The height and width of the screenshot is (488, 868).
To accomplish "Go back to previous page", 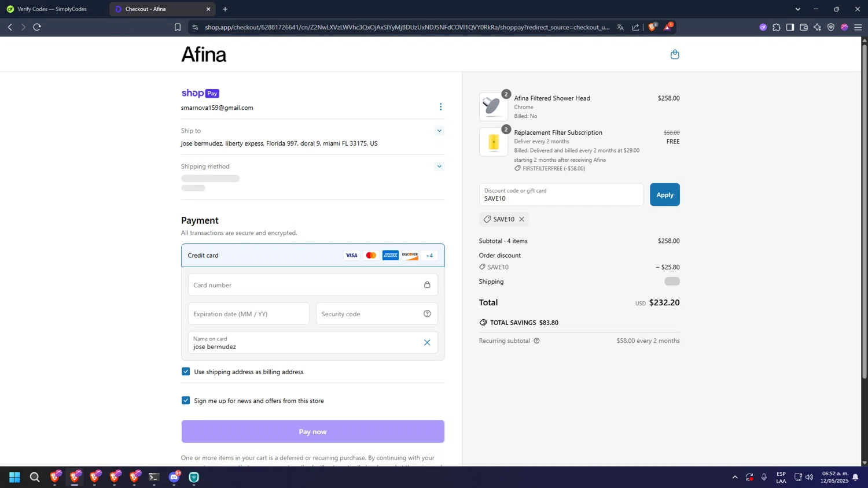I will 10,27.
